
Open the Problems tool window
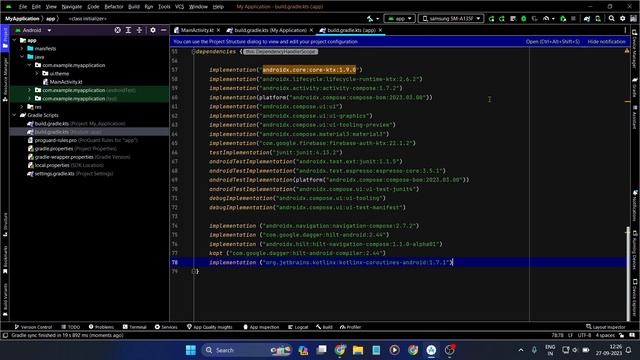[101, 327]
